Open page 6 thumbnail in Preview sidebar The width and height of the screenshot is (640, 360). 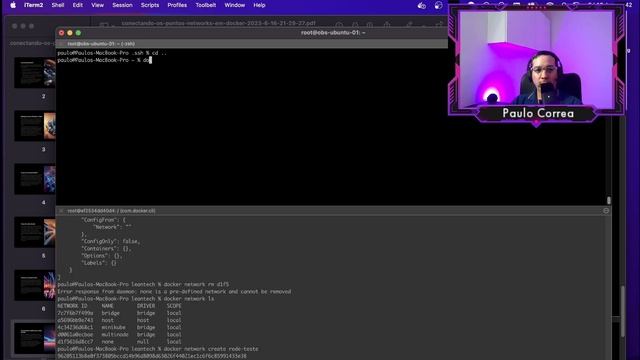(35, 285)
